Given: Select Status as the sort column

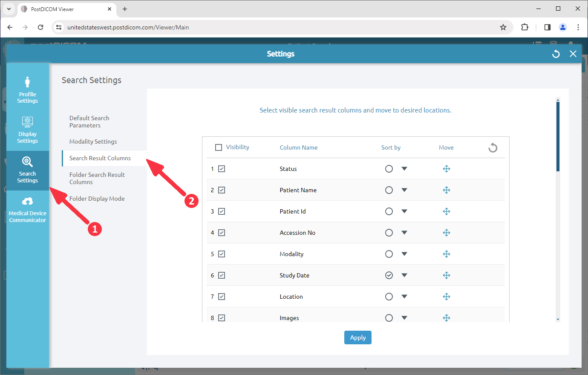Looking at the screenshot, I should (389, 168).
